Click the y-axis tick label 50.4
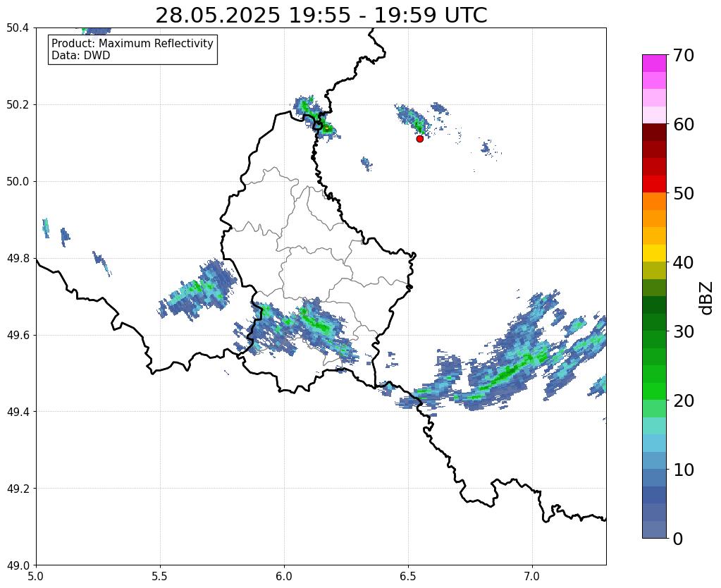 pos(18,28)
